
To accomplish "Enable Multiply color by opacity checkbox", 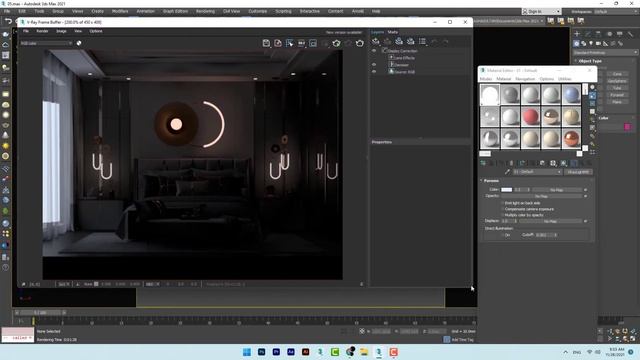I will 502,215.
